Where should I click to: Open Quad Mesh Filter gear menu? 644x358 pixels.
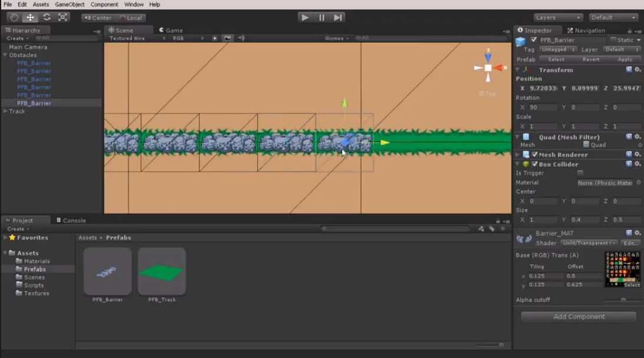click(638, 137)
